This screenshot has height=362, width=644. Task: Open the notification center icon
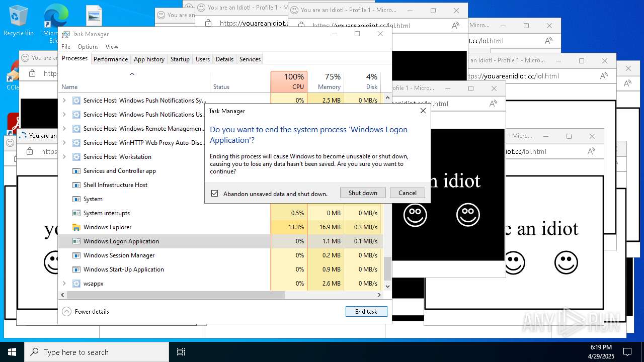(627, 352)
